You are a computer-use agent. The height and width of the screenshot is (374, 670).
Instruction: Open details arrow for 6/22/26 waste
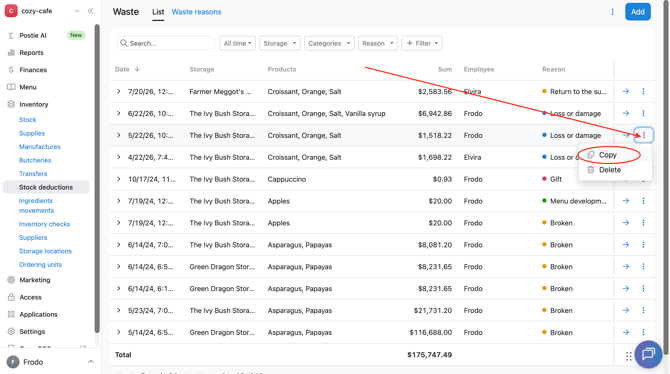pyautogui.click(x=626, y=113)
